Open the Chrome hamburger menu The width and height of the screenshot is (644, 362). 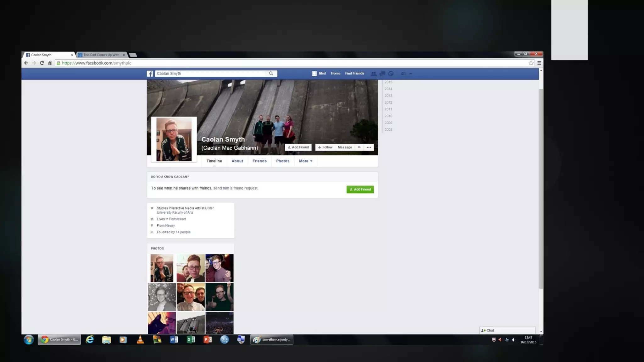coord(539,63)
